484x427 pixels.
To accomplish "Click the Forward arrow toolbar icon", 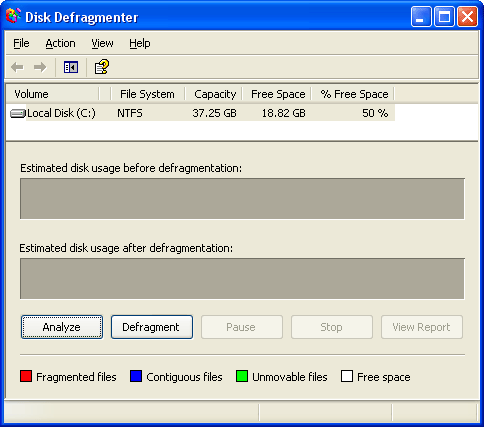I will (x=40, y=67).
